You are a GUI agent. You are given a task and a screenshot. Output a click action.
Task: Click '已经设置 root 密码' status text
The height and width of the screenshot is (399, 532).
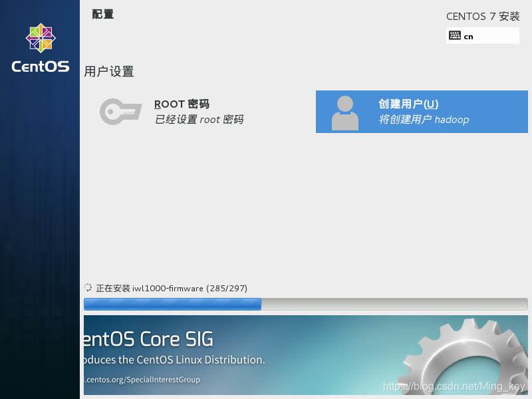[199, 120]
